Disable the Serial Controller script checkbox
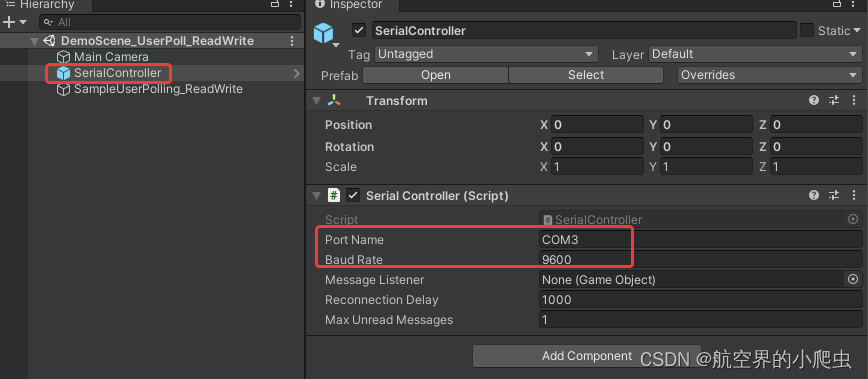Viewport: 868px width, 379px height. (353, 195)
